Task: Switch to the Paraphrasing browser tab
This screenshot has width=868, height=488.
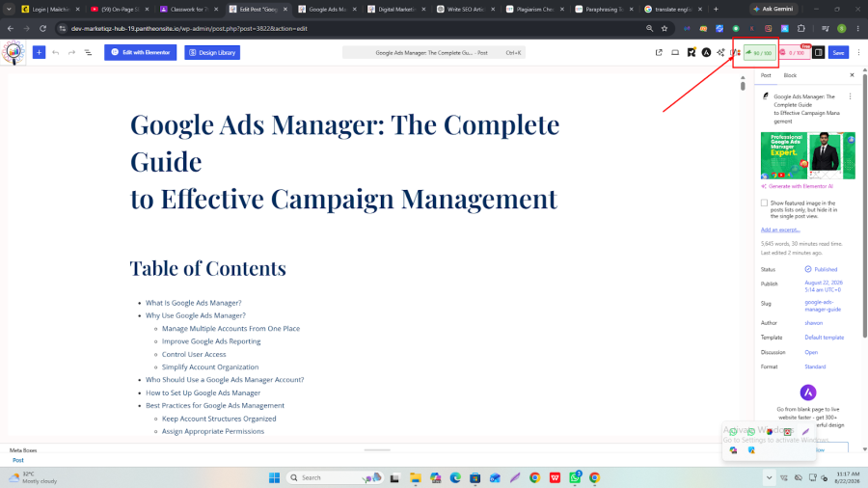Action: click(x=605, y=9)
